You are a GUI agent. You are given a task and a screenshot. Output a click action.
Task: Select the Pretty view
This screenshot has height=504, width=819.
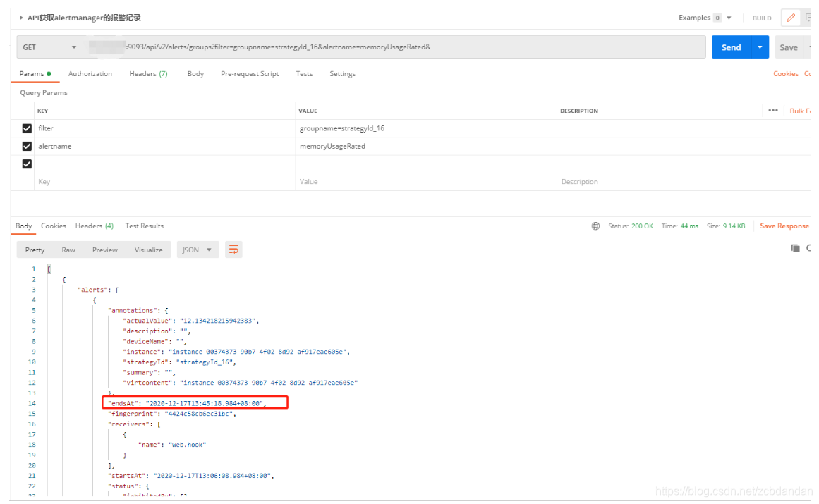click(35, 250)
